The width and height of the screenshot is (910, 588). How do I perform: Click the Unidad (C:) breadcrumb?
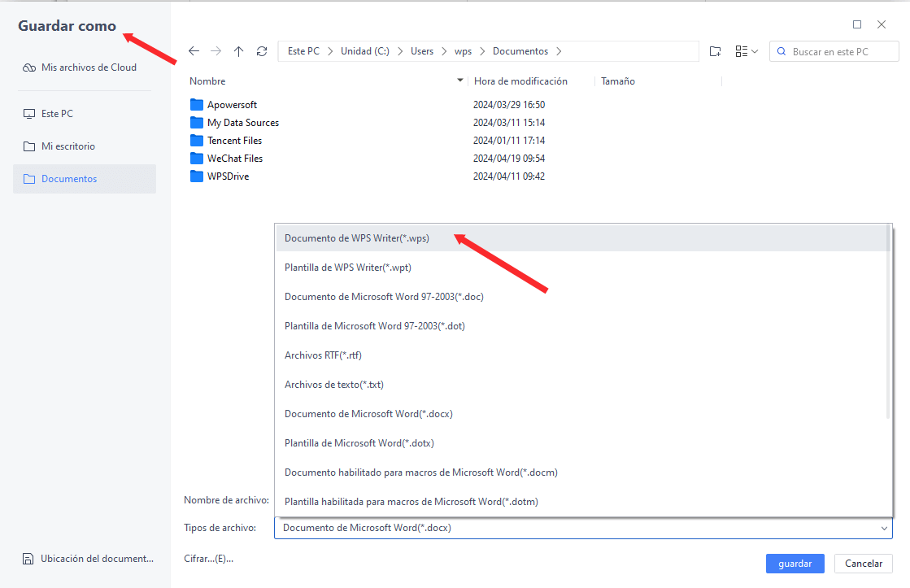(365, 51)
